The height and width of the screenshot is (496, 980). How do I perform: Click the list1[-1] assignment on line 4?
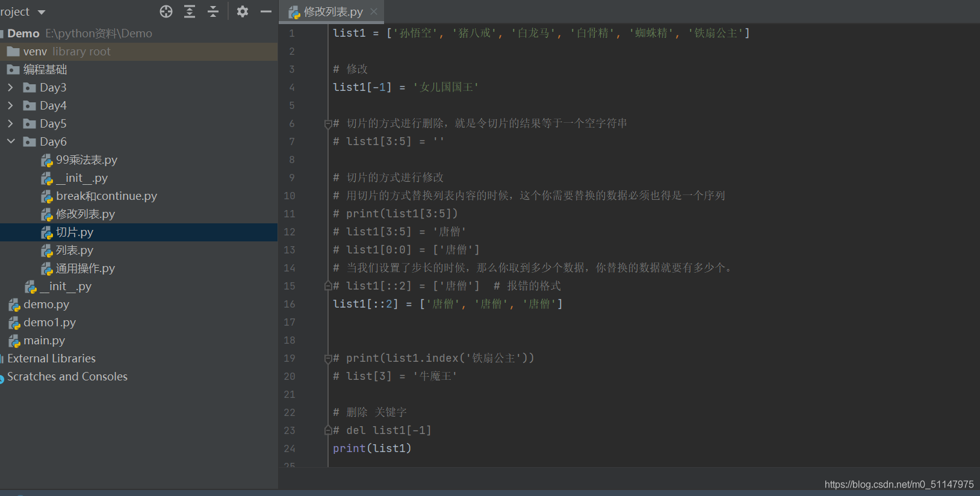pyautogui.click(x=406, y=87)
